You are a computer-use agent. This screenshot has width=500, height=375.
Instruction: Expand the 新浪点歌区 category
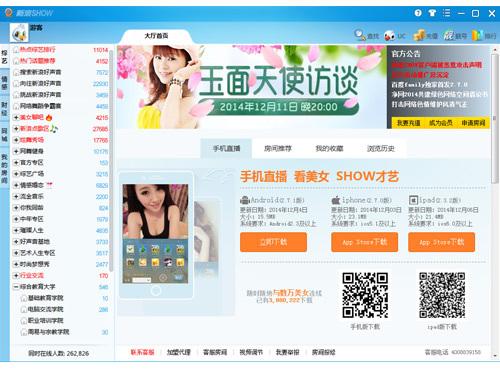[16, 129]
